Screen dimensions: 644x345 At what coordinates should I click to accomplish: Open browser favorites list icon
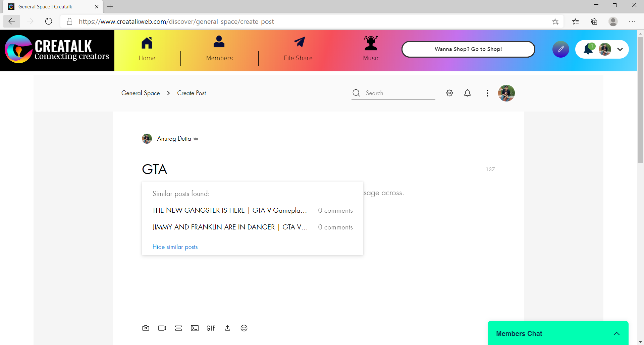click(576, 21)
